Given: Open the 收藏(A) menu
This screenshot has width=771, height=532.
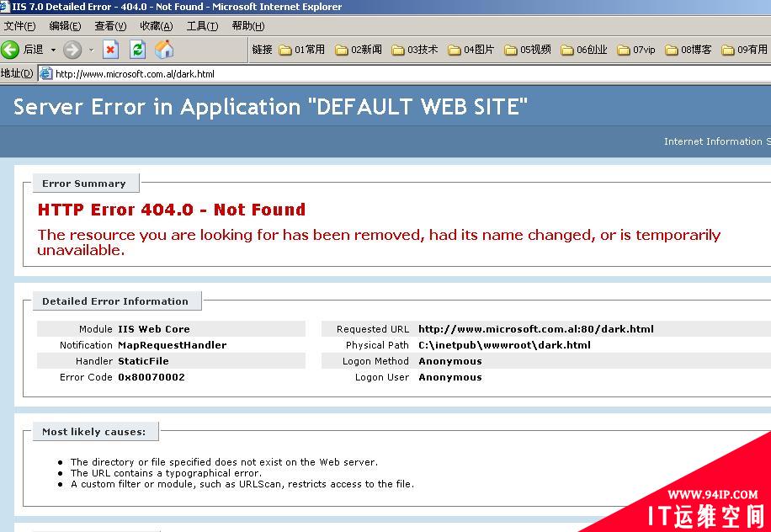Looking at the screenshot, I should (x=157, y=26).
